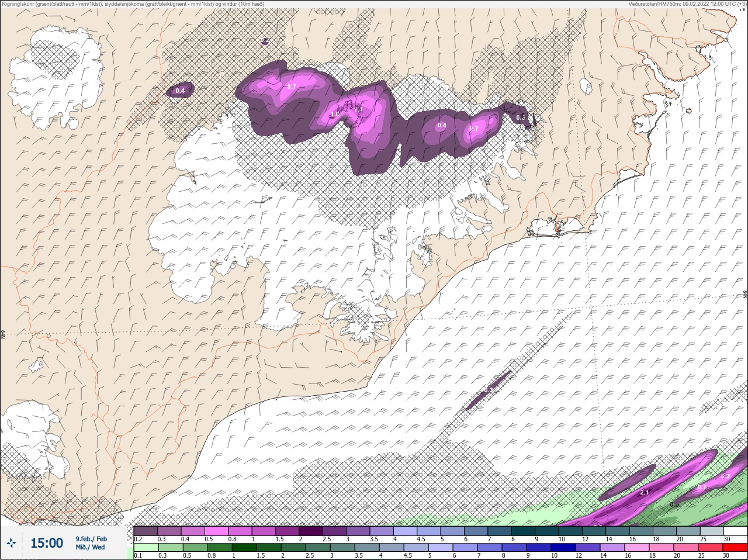Pick the white swatch ending the upper legend
This screenshot has width=748, height=560.
click(735, 531)
